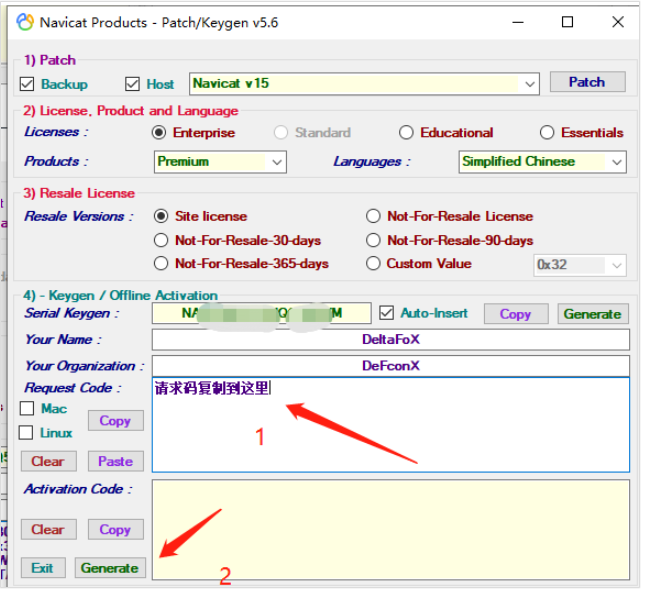Choose Not-For-Resale-365-days option
The width and height of the screenshot is (645, 589).
[161, 263]
